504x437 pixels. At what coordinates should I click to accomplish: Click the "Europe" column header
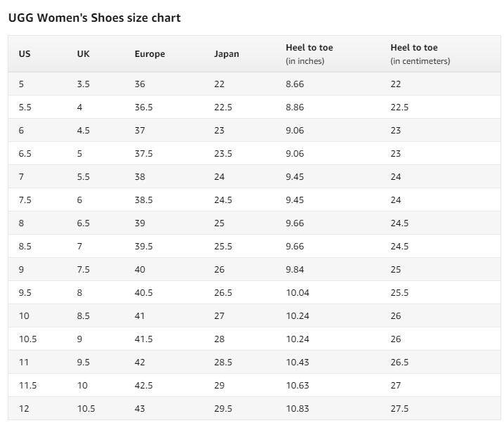coord(150,54)
